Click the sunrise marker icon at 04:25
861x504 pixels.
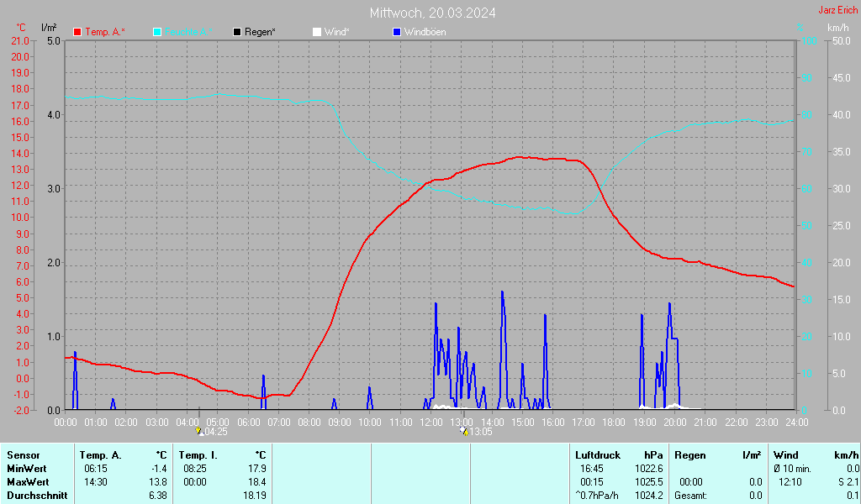(199, 431)
